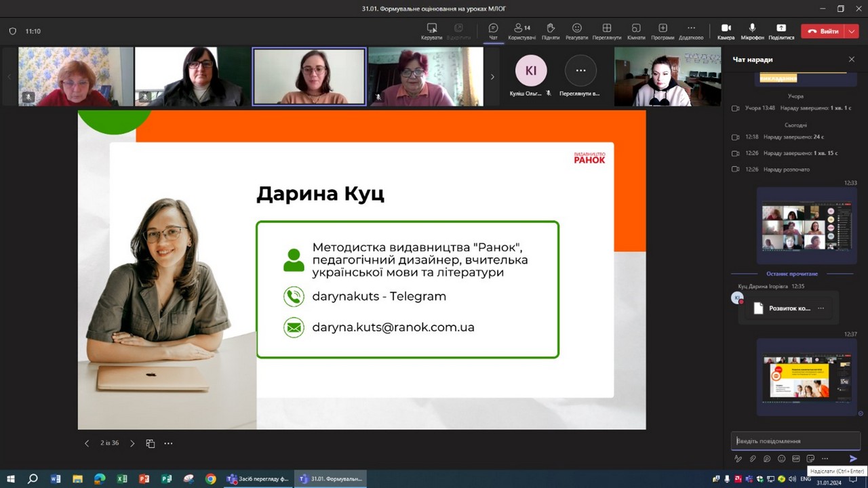Open the slide grid view icon
This screenshot has height=488, width=868.
151,443
